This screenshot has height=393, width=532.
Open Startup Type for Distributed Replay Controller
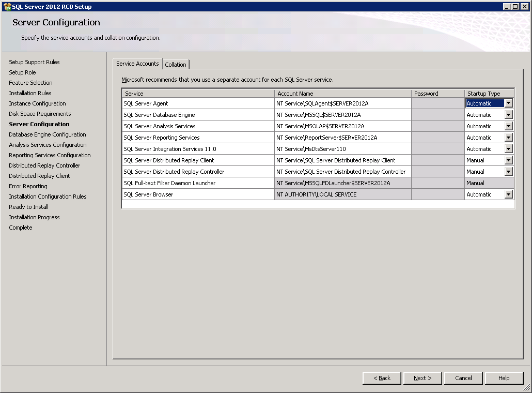click(x=509, y=172)
